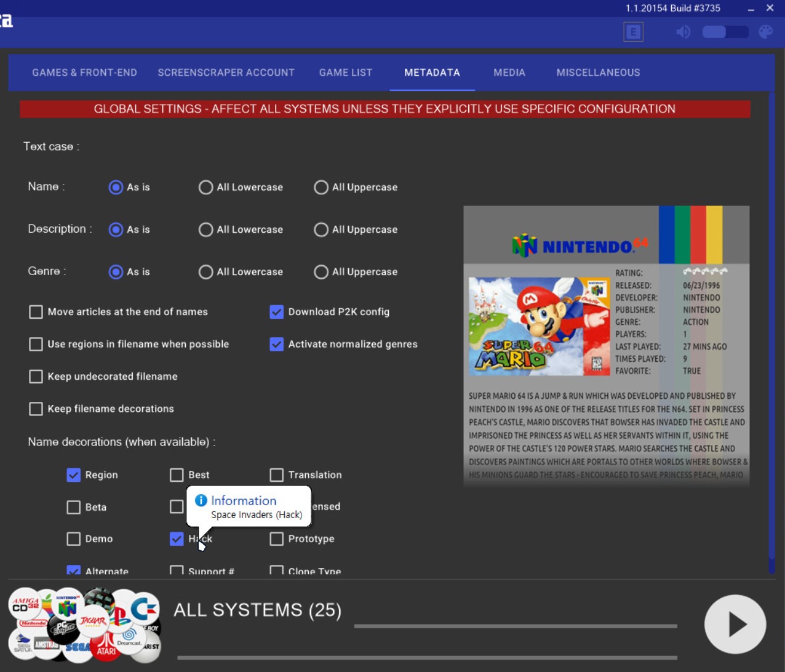Image resolution: width=785 pixels, height=672 pixels.
Task: Enable 'Use regions in filename when possible'
Action: point(36,344)
